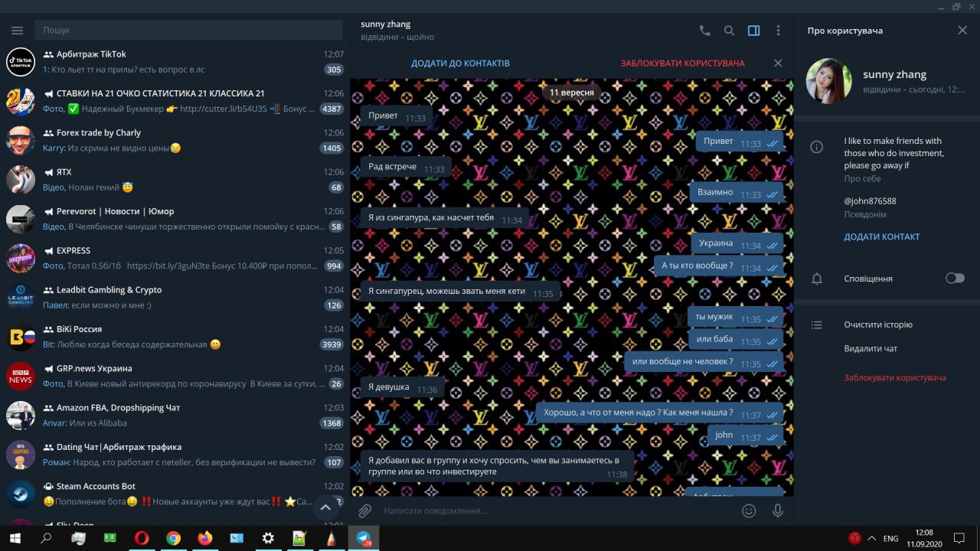This screenshot has height=551, width=980.
Task: Click the 11 вересня date label
Action: [571, 93]
